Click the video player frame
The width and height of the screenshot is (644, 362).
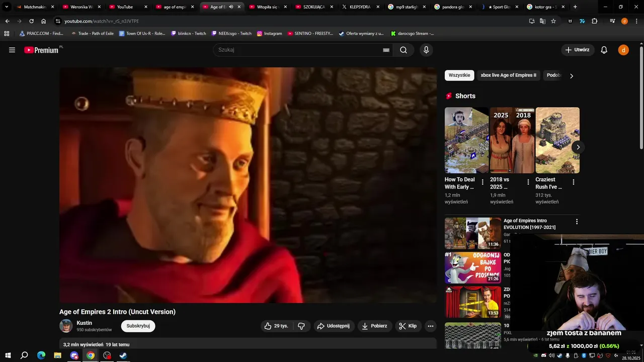click(248, 185)
